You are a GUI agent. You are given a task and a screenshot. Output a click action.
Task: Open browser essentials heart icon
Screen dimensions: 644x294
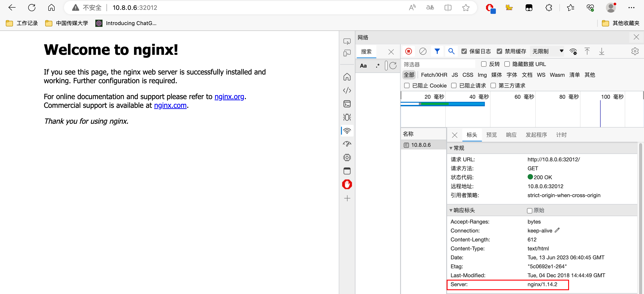pos(590,8)
